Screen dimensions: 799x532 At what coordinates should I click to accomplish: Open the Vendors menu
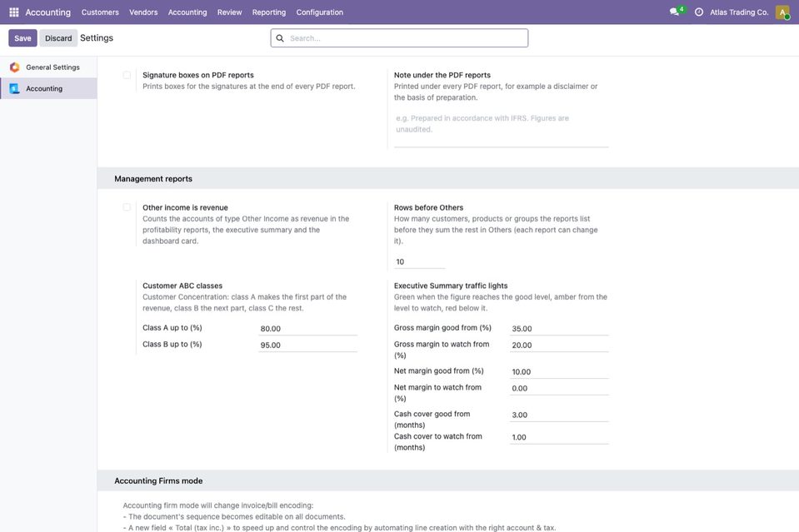pyautogui.click(x=143, y=12)
